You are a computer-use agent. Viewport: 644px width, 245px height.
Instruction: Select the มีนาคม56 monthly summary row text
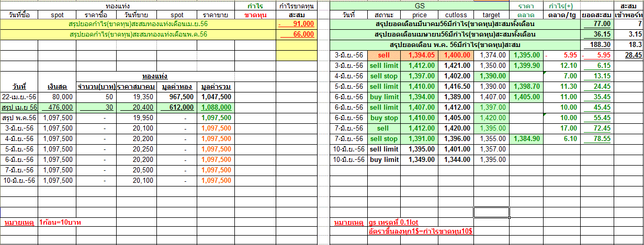pyautogui.click(x=456, y=24)
